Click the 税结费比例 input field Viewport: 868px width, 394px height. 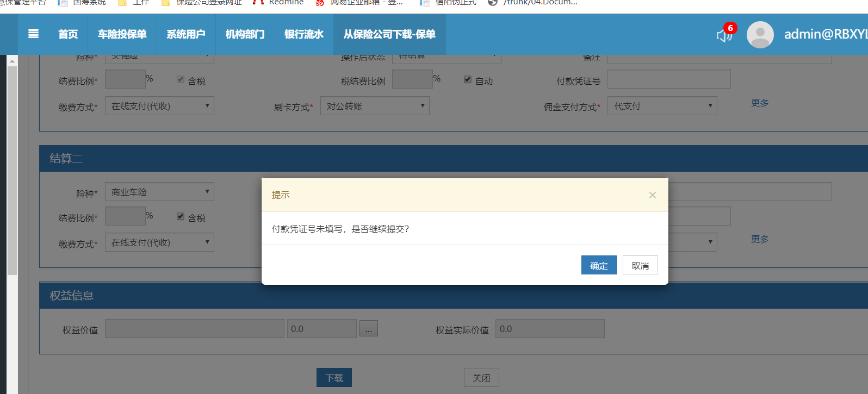click(x=412, y=79)
